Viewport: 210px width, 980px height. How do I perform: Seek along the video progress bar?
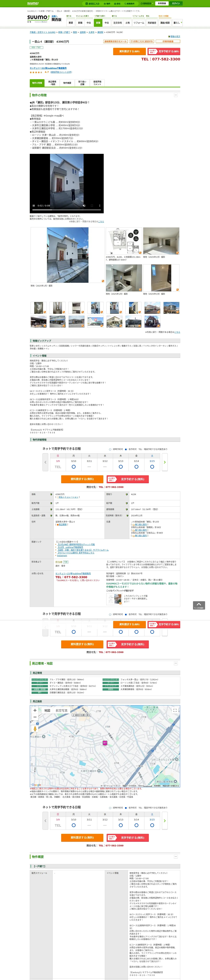click(67, 210)
